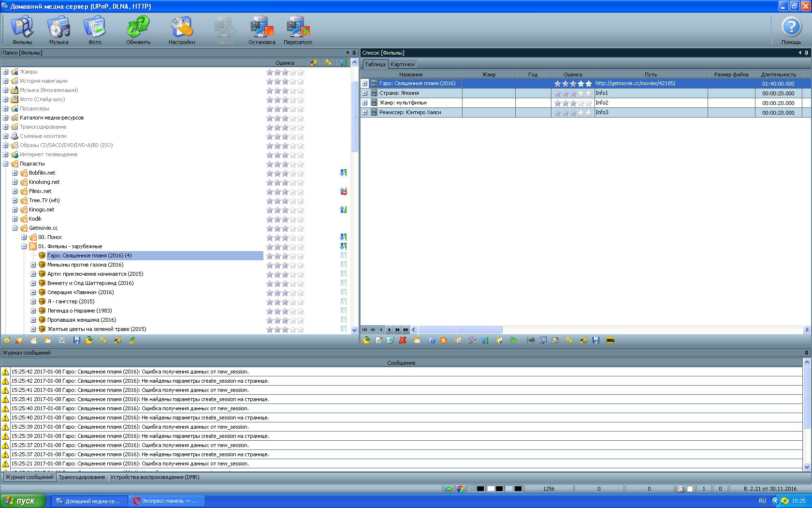Set five-star rating for Гаро in list table
The image size is (812, 508).
(x=588, y=84)
